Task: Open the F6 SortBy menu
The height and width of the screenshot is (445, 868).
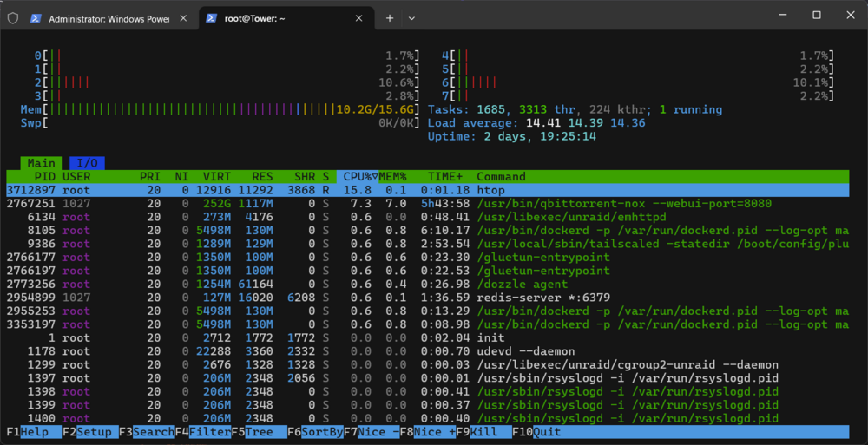Action: pyautogui.click(x=316, y=432)
